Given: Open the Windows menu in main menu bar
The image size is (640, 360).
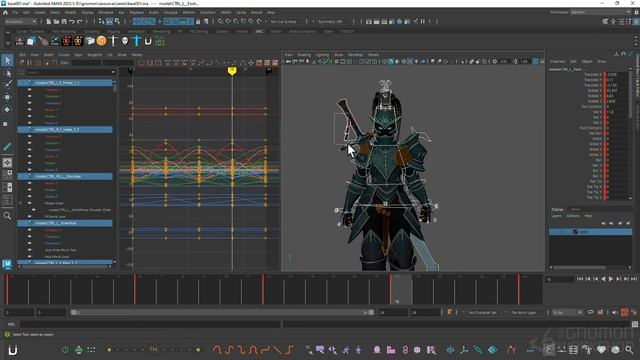Looking at the screenshot, I should (x=106, y=13).
